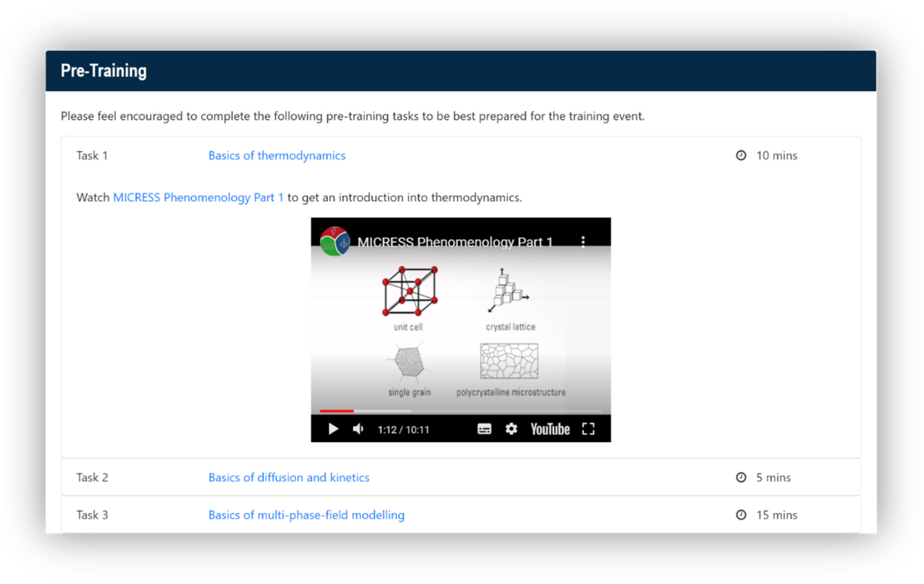Click clock icon next to 10 mins
Viewport: 924px width, 584px height.
[x=741, y=155]
